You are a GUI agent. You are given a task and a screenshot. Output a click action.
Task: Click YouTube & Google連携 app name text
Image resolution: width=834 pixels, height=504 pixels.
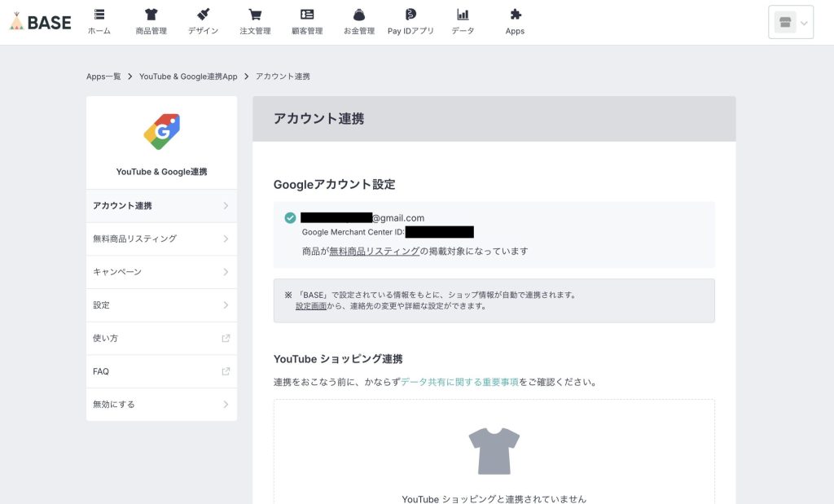coord(162,172)
